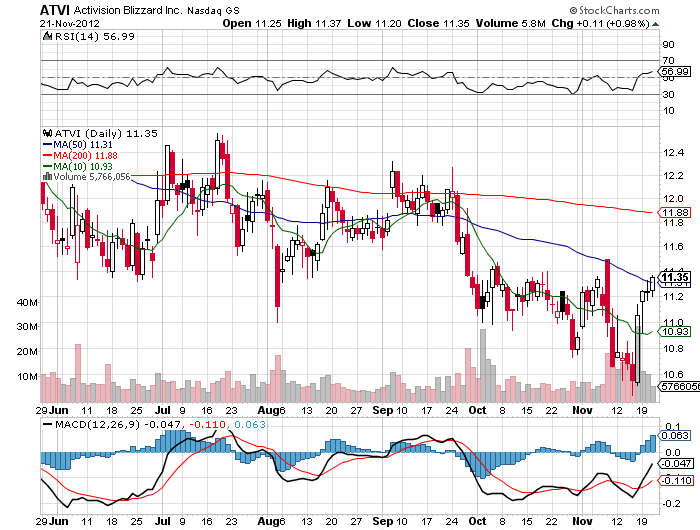Click the green up-arrow change icon
The height and width of the screenshot is (530, 700).
click(655, 24)
